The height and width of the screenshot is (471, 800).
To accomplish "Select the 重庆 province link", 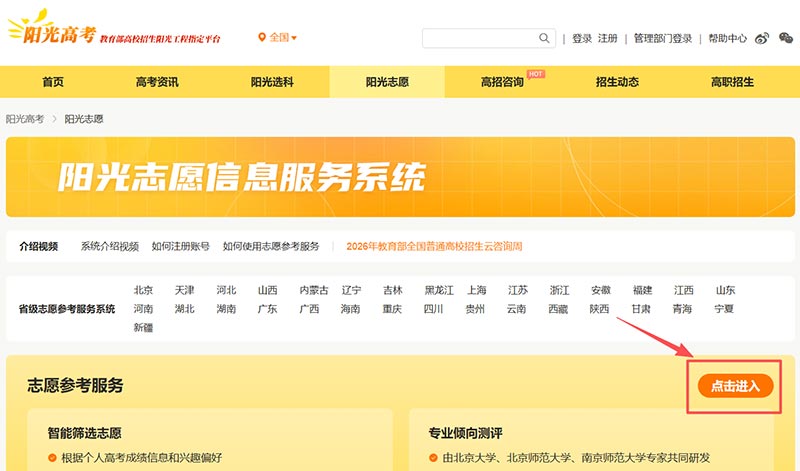I will [x=392, y=309].
